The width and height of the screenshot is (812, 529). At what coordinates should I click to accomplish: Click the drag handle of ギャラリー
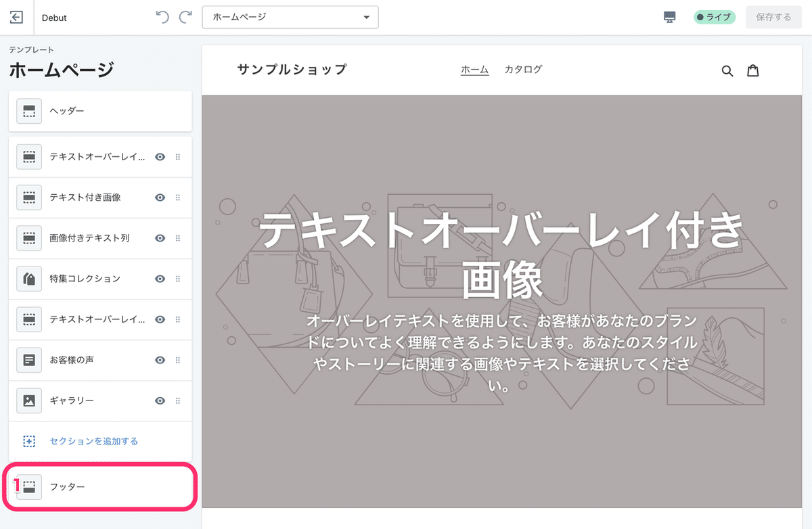click(178, 400)
